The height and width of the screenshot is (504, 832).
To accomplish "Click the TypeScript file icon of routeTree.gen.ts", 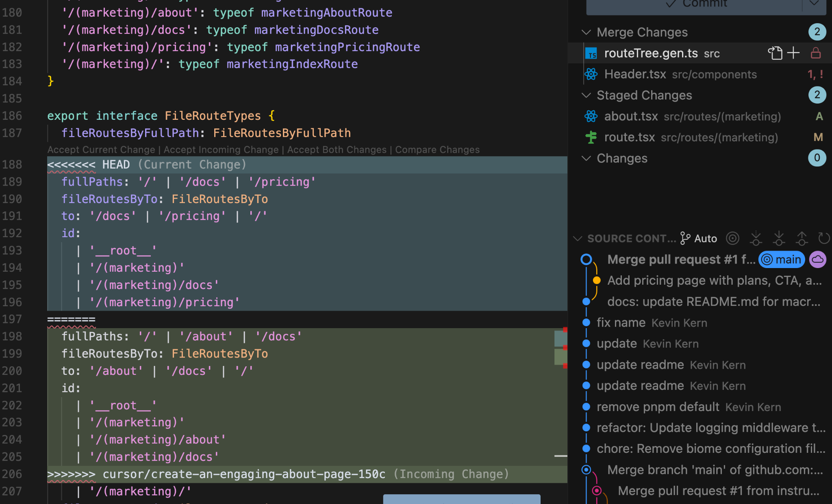I will point(591,53).
